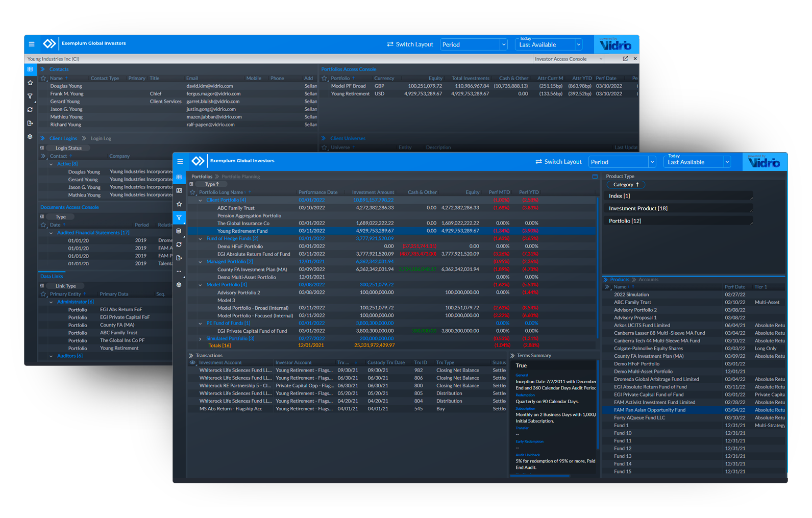The height and width of the screenshot is (518, 812).
Task: Sort by Performance Date column
Action: pyautogui.click(x=318, y=192)
